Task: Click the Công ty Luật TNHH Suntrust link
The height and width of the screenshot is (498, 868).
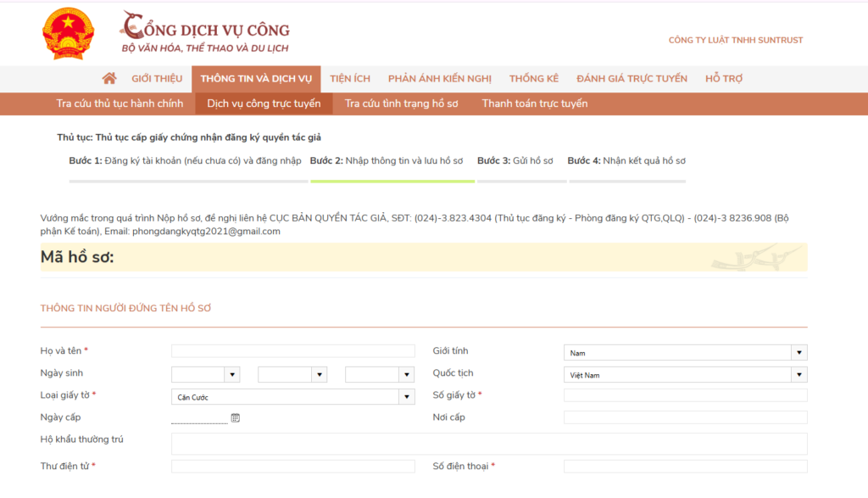Action: click(x=735, y=40)
